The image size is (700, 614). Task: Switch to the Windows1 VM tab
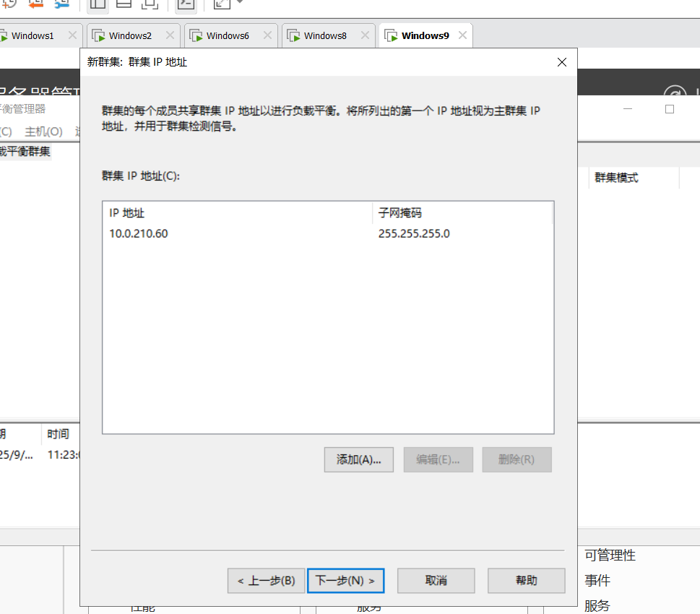[33, 35]
